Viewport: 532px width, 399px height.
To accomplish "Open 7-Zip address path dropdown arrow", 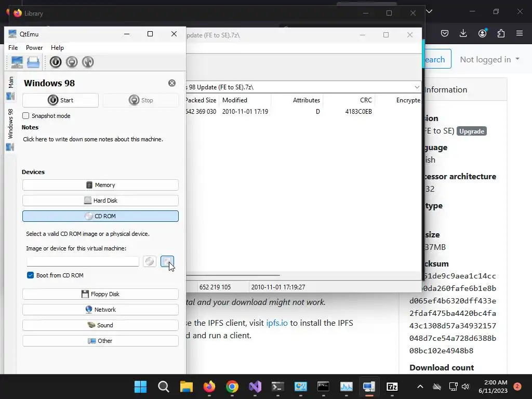I will point(417,87).
